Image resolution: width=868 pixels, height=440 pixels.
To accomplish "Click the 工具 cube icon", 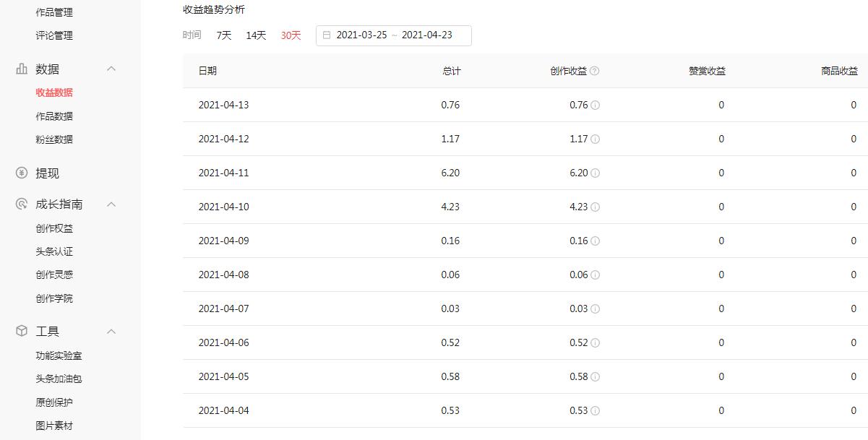I will point(22,331).
